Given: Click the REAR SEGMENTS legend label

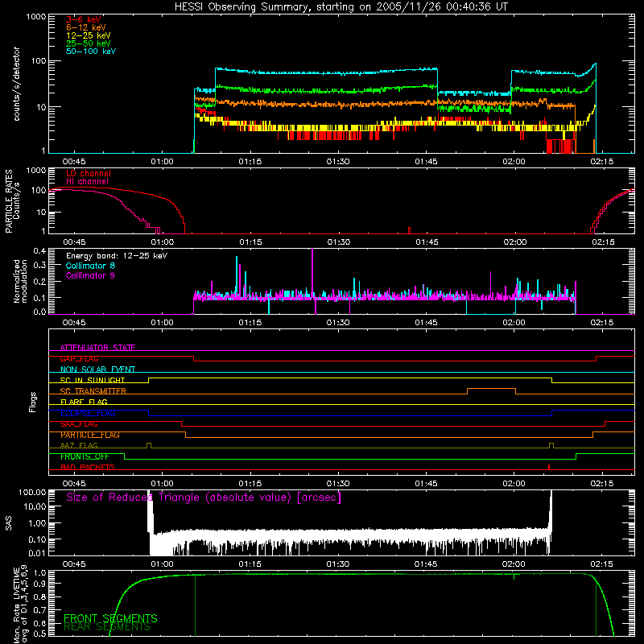Looking at the screenshot, I should (x=107, y=627).
